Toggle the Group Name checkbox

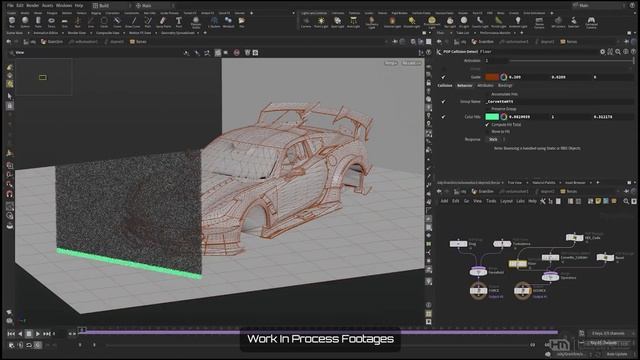(x=443, y=101)
